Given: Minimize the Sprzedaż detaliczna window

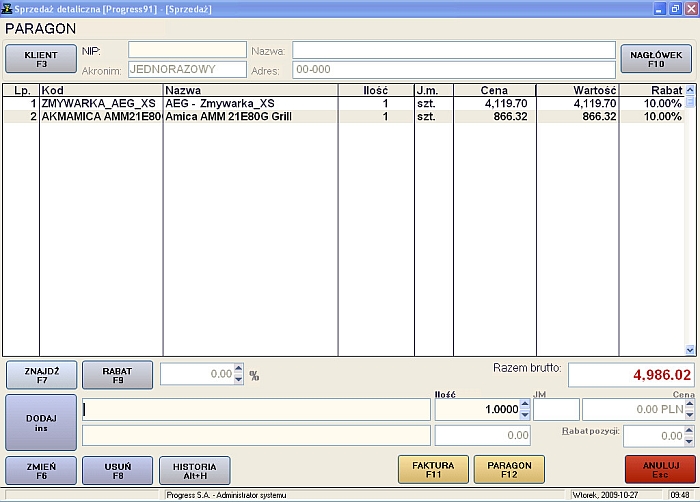Looking at the screenshot, I should (x=659, y=9).
